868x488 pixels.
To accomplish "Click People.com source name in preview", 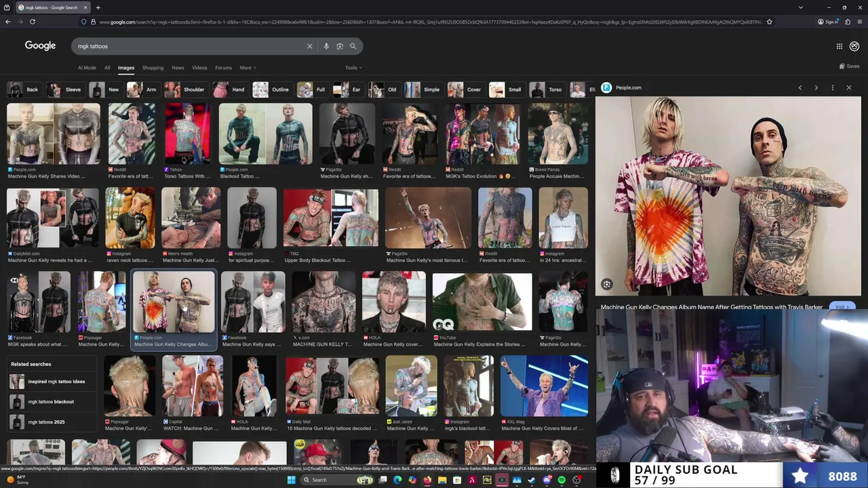I will 629,87.
